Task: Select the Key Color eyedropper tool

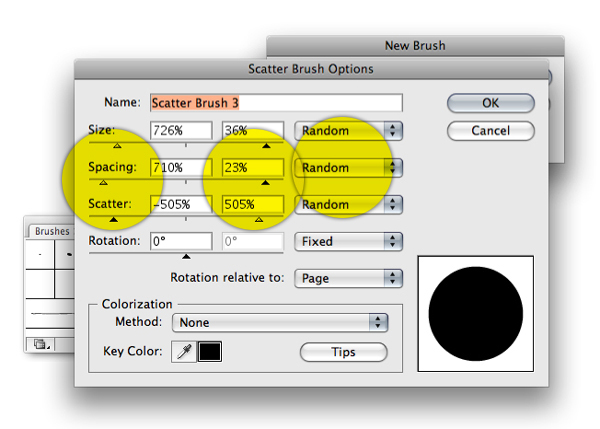Action: click(183, 352)
